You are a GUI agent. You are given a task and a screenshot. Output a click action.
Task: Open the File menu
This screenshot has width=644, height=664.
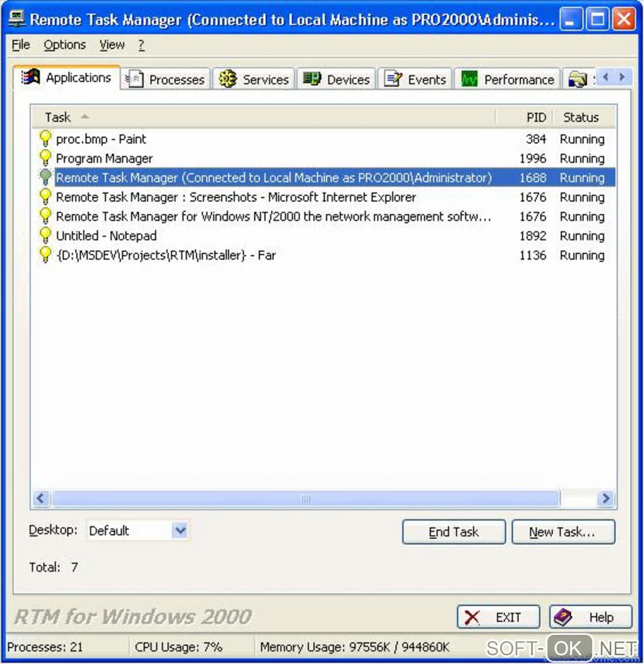(x=21, y=44)
